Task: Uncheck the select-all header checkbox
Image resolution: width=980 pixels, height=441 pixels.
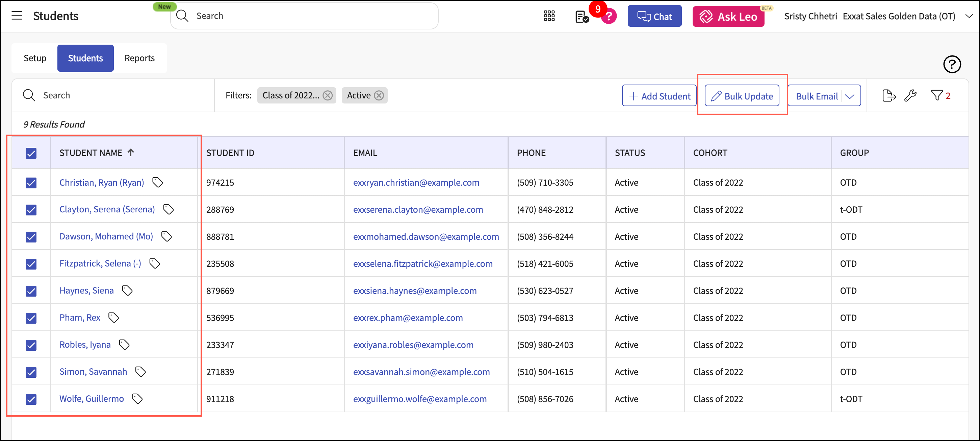Action: click(31, 153)
